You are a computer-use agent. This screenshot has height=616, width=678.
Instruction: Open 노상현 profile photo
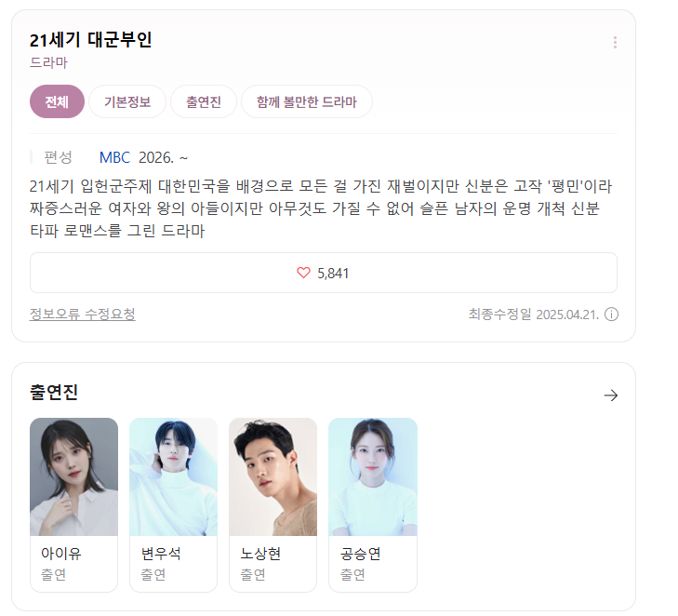pyautogui.click(x=273, y=476)
